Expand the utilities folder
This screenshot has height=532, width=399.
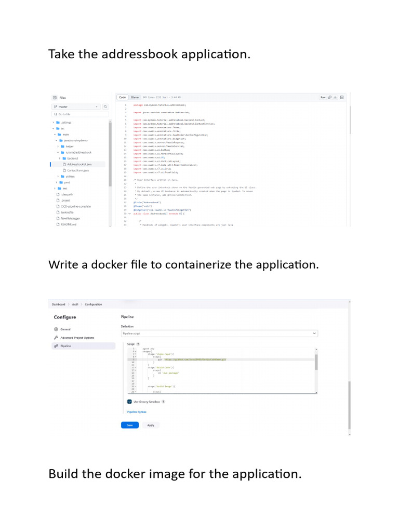58,177
